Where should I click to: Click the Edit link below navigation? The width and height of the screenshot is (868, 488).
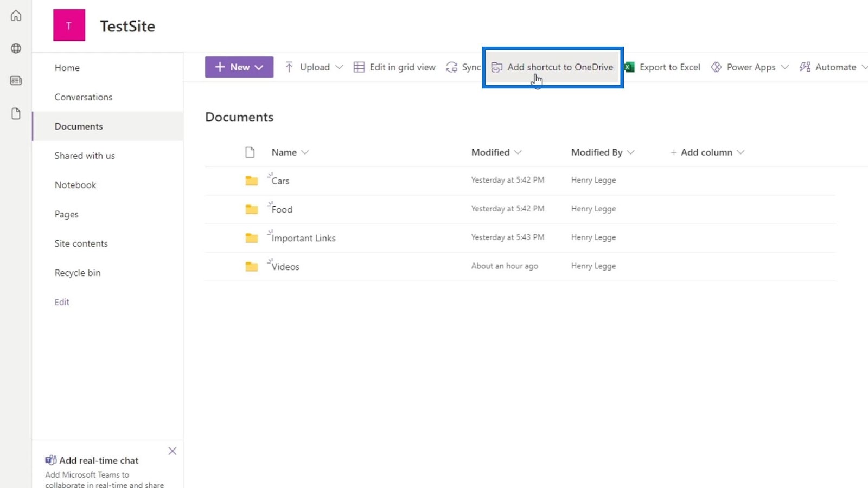pos(62,302)
